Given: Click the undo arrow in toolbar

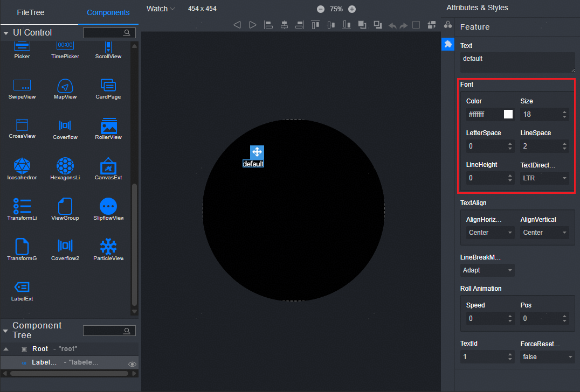Looking at the screenshot, I should [x=392, y=25].
